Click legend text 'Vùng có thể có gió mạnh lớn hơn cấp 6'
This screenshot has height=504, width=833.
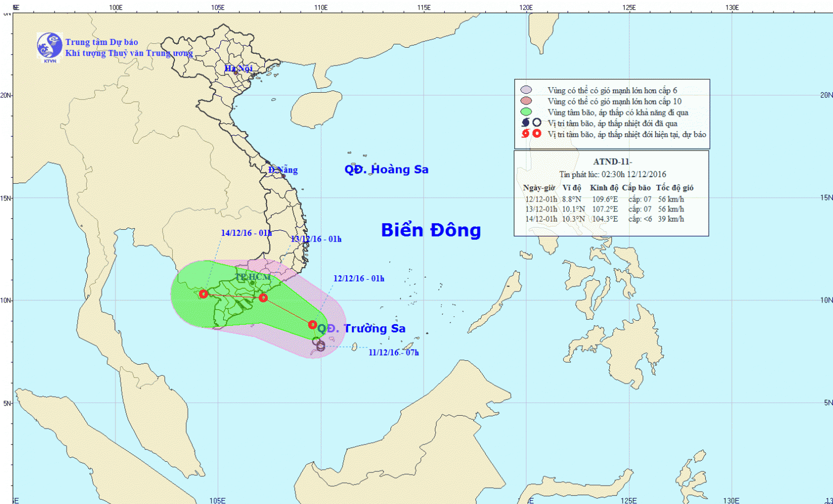613,90
